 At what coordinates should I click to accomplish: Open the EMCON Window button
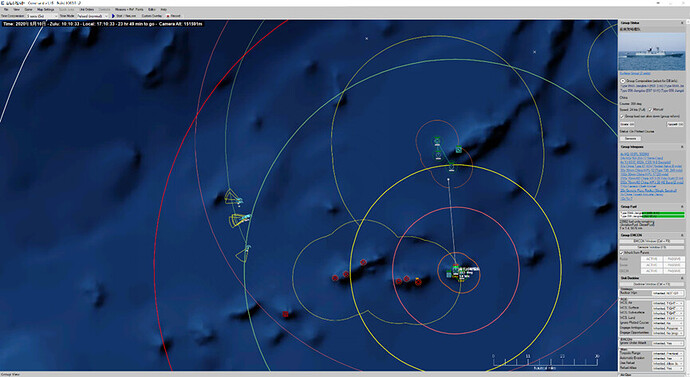652,241
